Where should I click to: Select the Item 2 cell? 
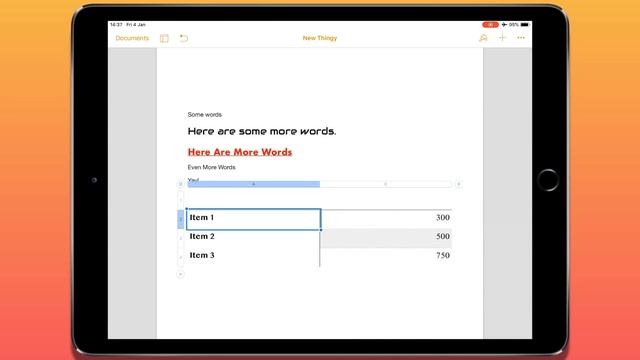click(253, 238)
